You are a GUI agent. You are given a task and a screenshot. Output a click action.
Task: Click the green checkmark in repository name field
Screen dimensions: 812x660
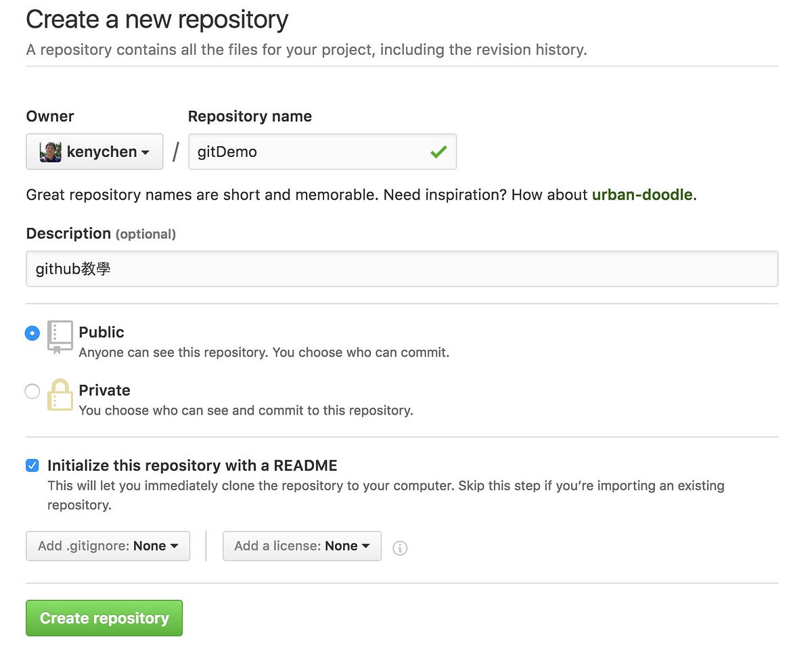(438, 152)
